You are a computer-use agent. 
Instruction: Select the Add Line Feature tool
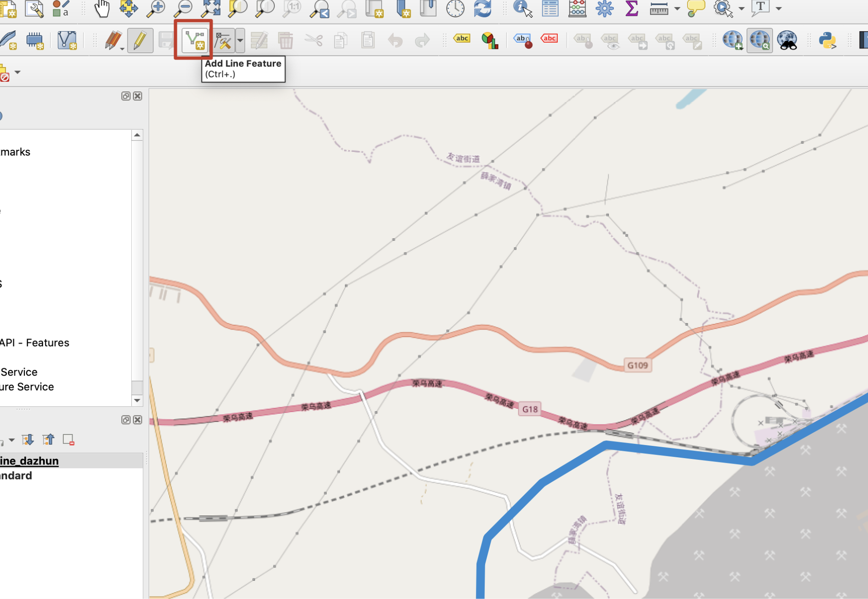(194, 40)
